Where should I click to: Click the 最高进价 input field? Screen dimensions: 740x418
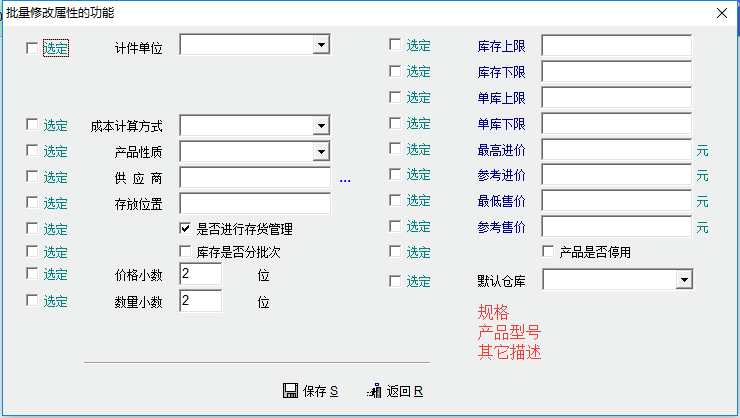[x=616, y=150]
